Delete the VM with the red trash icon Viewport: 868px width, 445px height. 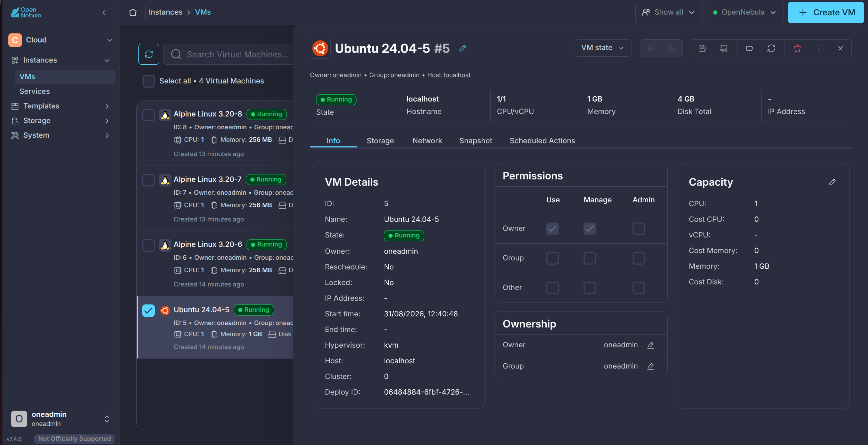797,48
